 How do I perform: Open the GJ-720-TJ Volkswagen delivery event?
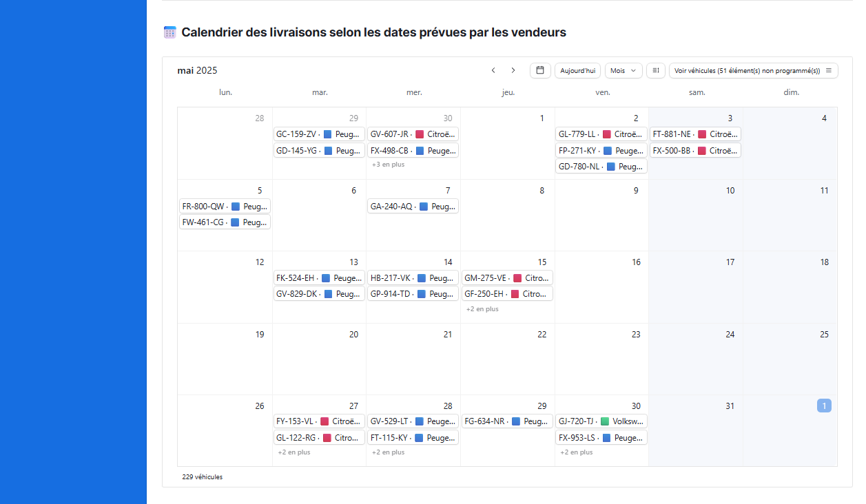click(x=601, y=421)
